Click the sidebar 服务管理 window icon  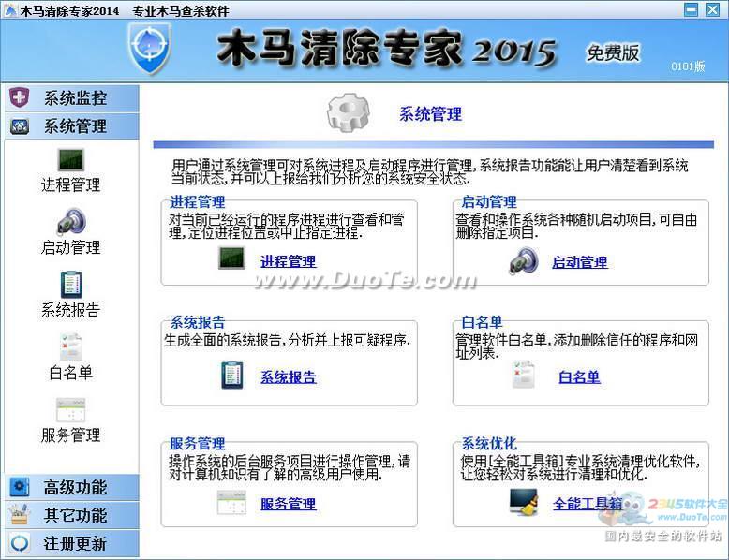pyautogui.click(x=71, y=409)
